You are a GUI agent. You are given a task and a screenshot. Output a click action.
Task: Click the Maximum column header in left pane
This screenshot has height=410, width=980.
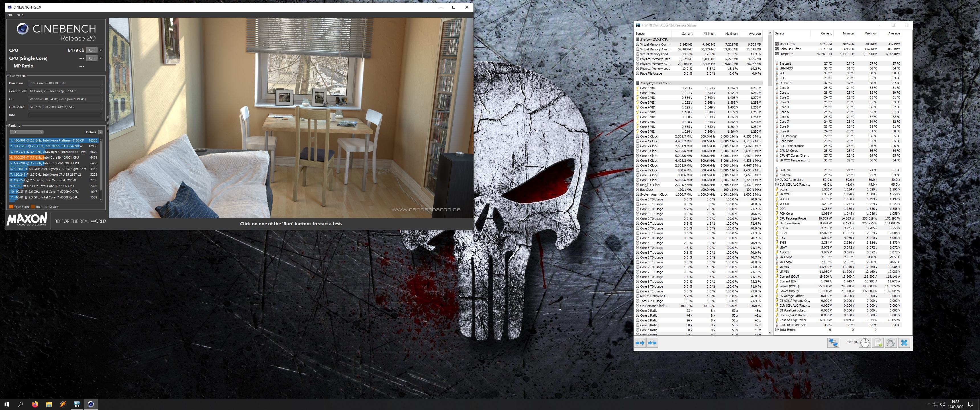pyautogui.click(x=728, y=34)
